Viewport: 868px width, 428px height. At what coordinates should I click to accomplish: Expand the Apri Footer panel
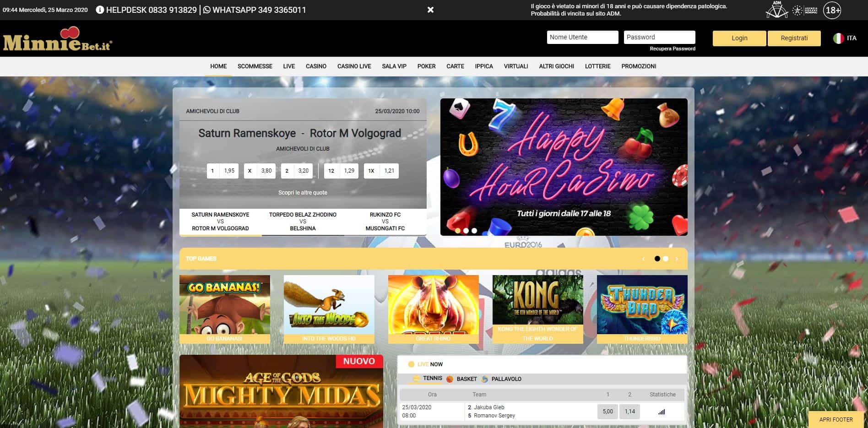click(x=835, y=419)
